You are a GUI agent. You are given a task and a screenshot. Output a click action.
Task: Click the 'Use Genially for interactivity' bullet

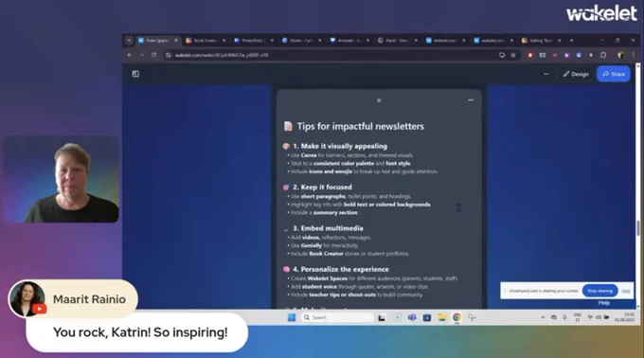tap(323, 245)
